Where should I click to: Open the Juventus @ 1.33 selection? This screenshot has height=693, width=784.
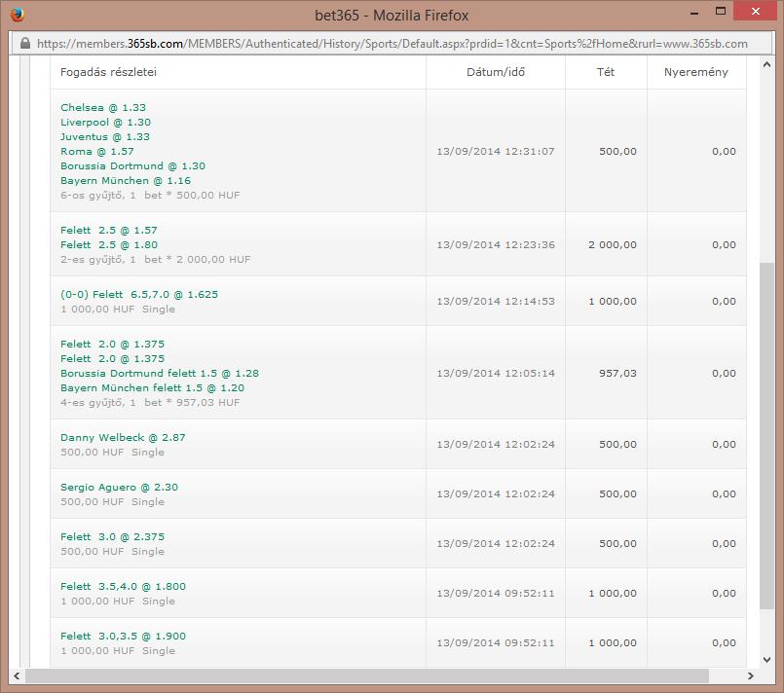point(105,136)
